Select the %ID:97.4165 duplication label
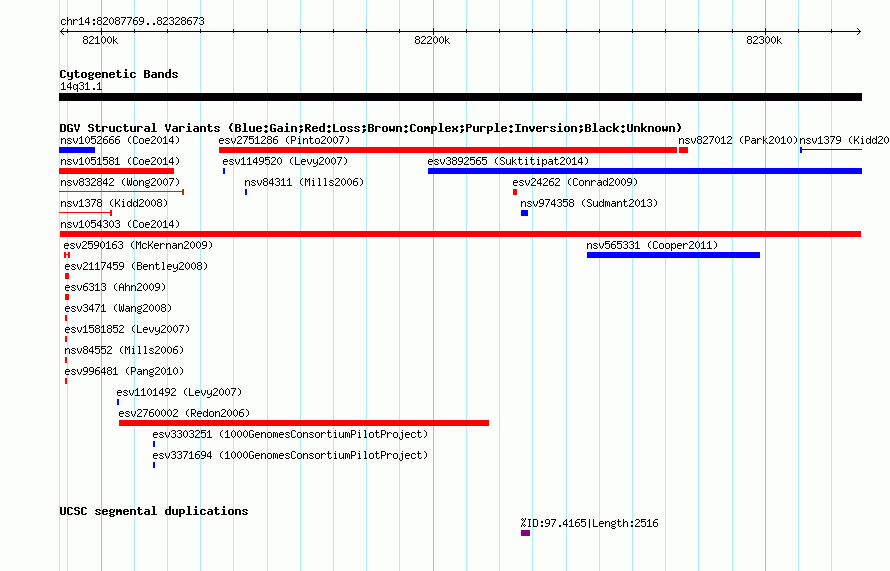 coord(589,523)
